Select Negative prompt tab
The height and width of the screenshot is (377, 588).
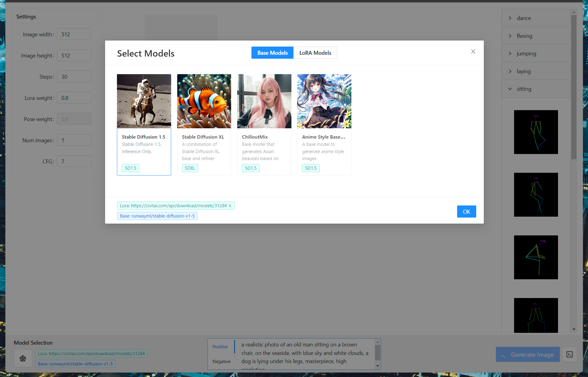(x=221, y=362)
